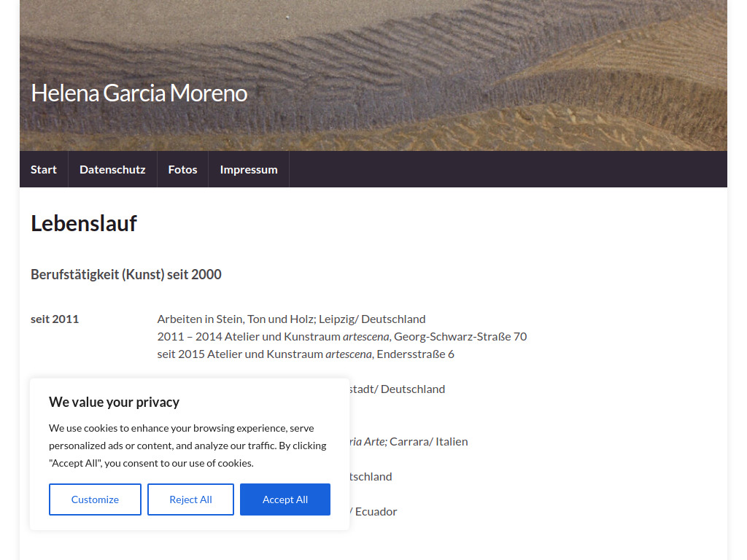Viewport: 747px width, 560px height.
Task: View the Impressum page
Action: pos(249,169)
